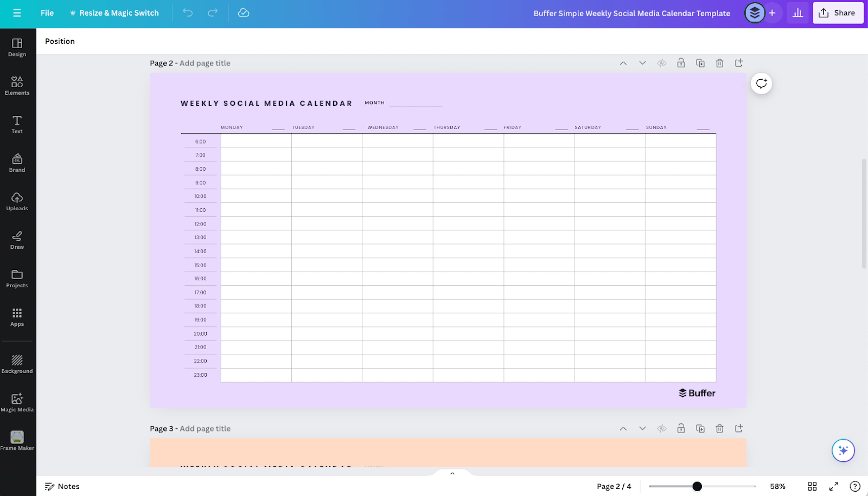Click the Share button
Viewport: 868px width, 496px height.
point(838,13)
